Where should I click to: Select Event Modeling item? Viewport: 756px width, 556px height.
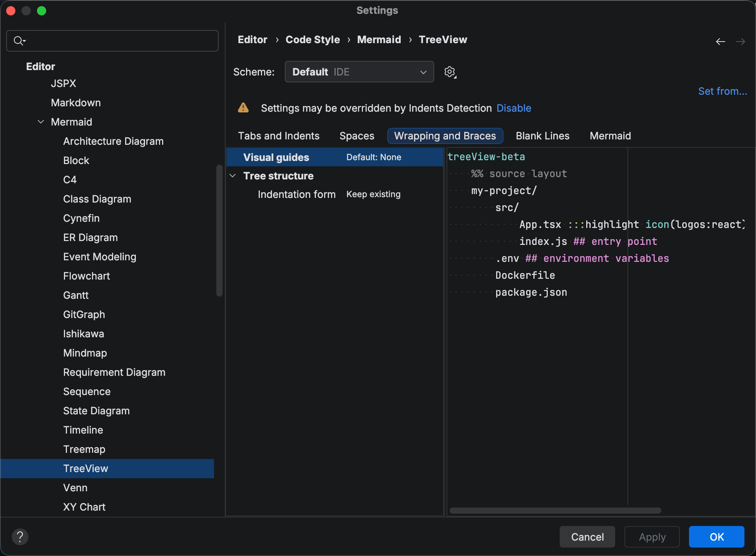pyautogui.click(x=100, y=256)
